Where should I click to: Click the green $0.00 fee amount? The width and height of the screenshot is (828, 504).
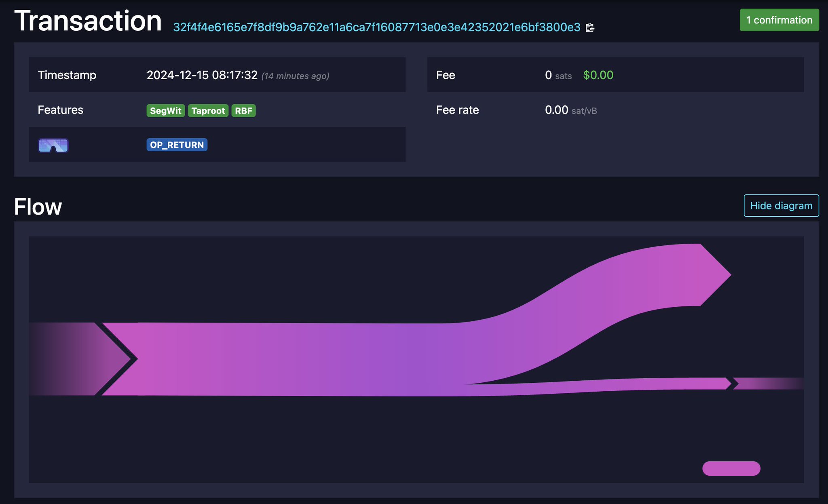click(598, 75)
